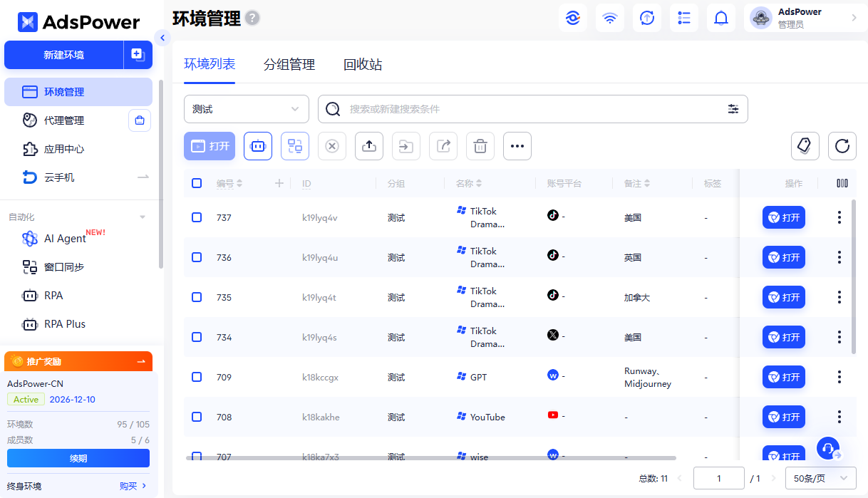The image size is (868, 498).
Task: Open the search filter settings icon
Action: 733,109
